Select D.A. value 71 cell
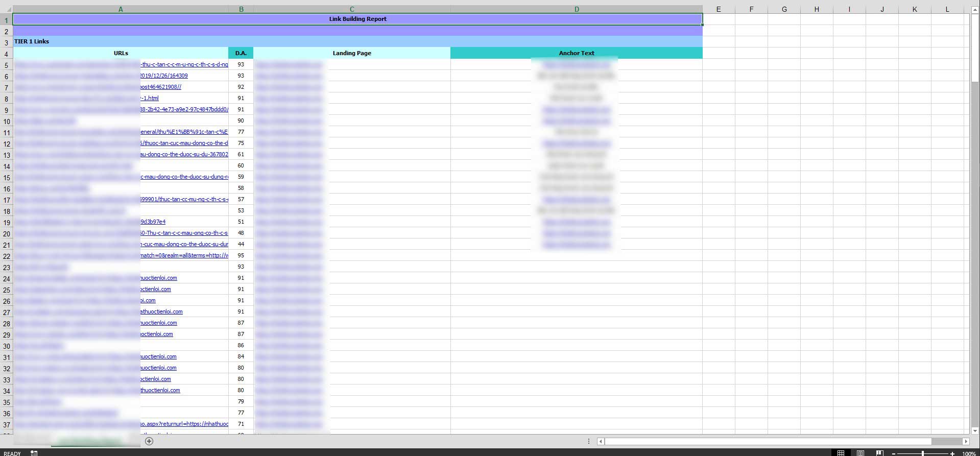This screenshot has height=456, width=980. pyautogui.click(x=241, y=424)
